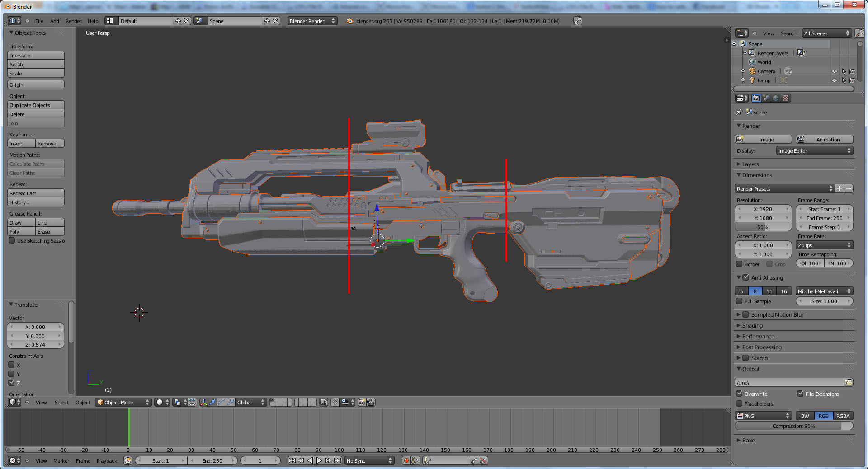The image size is (868, 469).
Task: Click the Origin button
Action: pyautogui.click(x=36, y=84)
